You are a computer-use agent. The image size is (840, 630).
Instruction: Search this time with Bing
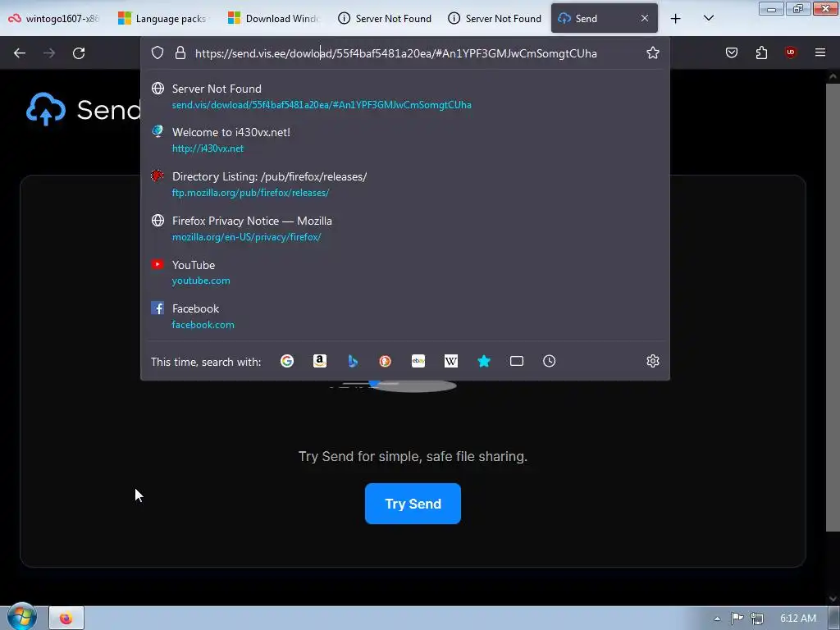tap(353, 361)
